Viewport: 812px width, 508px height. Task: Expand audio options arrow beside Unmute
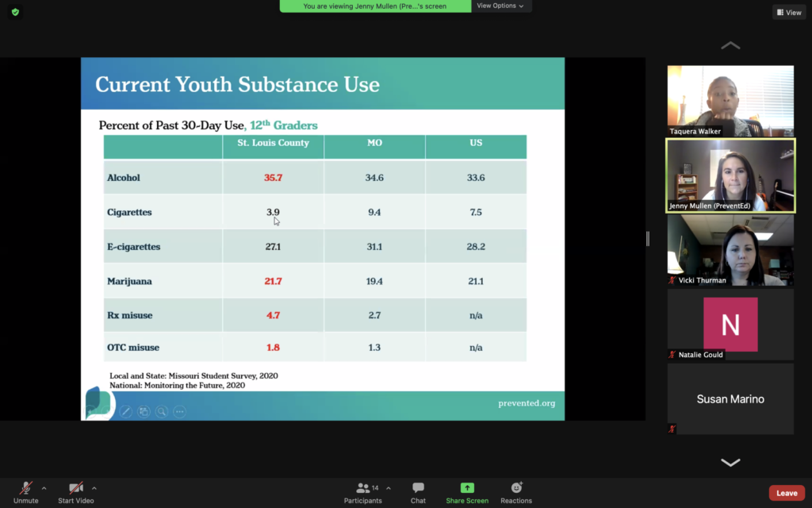(44, 488)
